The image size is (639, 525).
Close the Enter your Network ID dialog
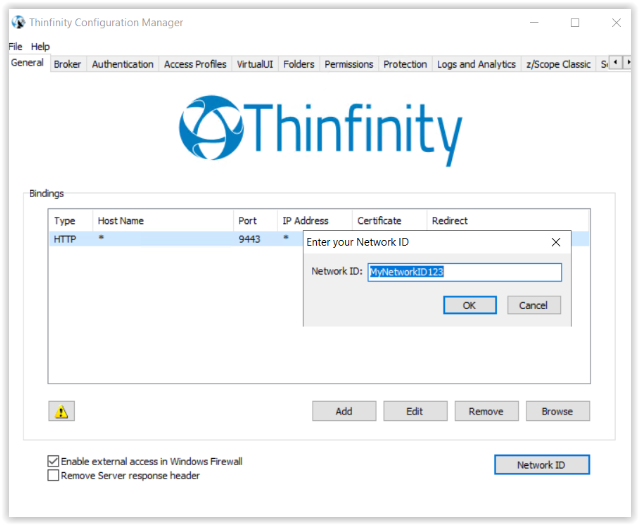(555, 242)
